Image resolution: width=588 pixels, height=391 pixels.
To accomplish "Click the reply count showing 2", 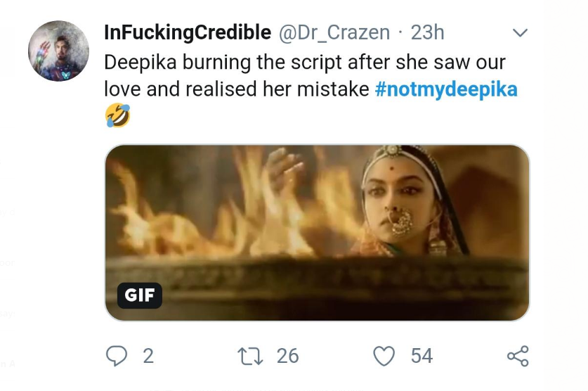I will point(148,357).
